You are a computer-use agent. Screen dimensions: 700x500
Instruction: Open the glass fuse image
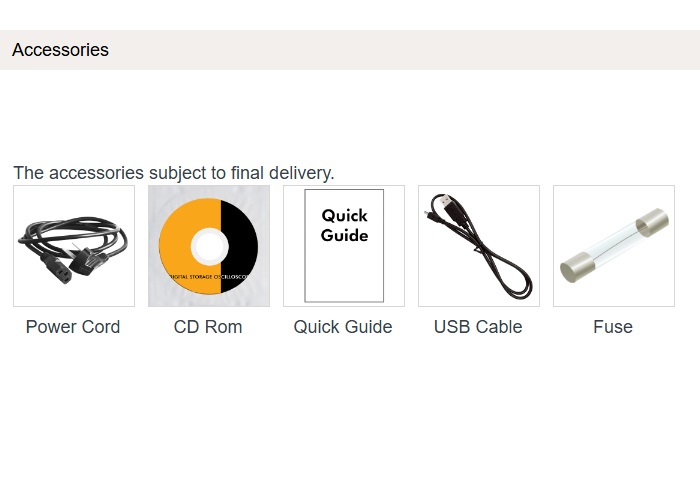click(x=613, y=245)
